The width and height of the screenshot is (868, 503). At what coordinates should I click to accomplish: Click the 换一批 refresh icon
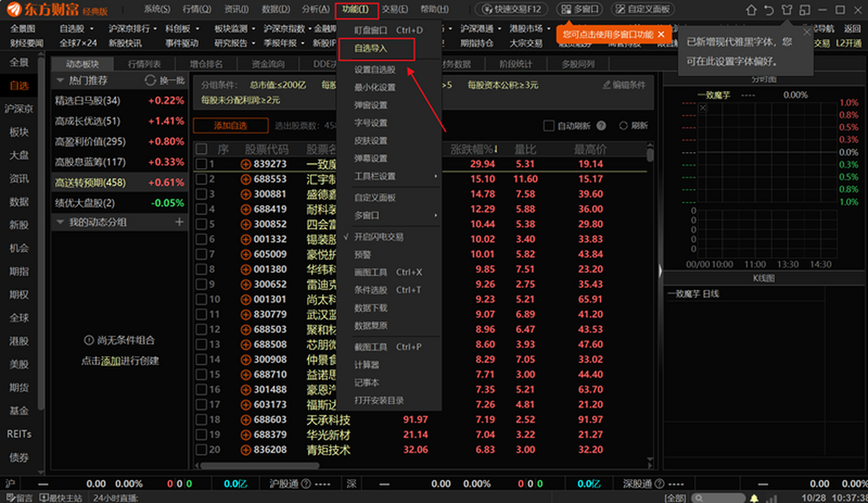(150, 80)
